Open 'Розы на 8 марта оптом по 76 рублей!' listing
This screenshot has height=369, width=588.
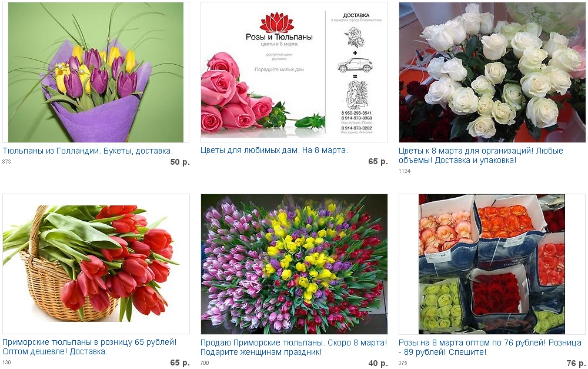490,347
